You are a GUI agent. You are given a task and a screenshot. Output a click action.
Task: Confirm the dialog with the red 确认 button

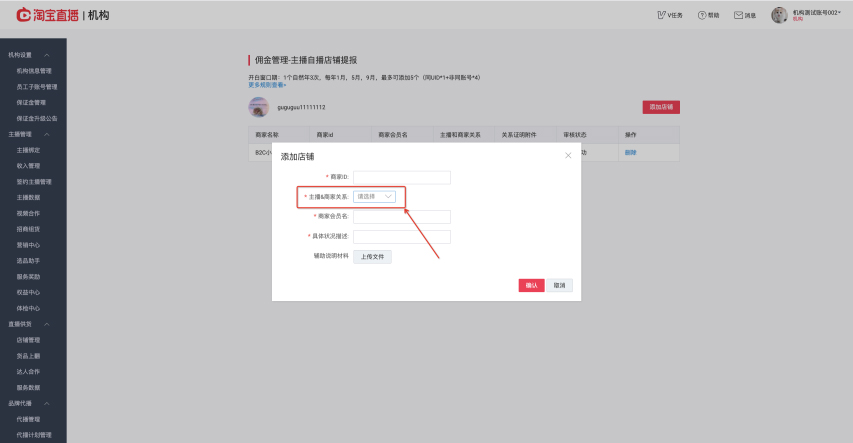click(531, 285)
